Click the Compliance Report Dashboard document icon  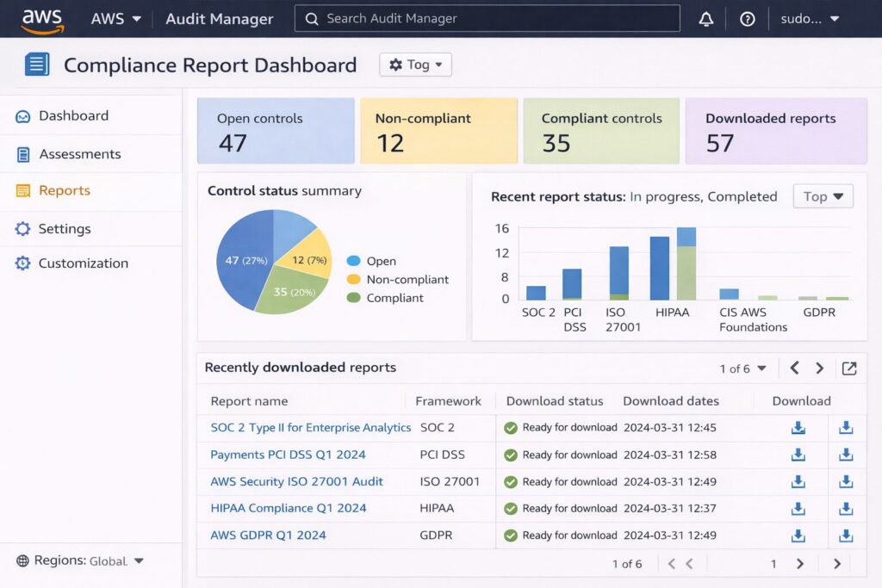click(37, 65)
